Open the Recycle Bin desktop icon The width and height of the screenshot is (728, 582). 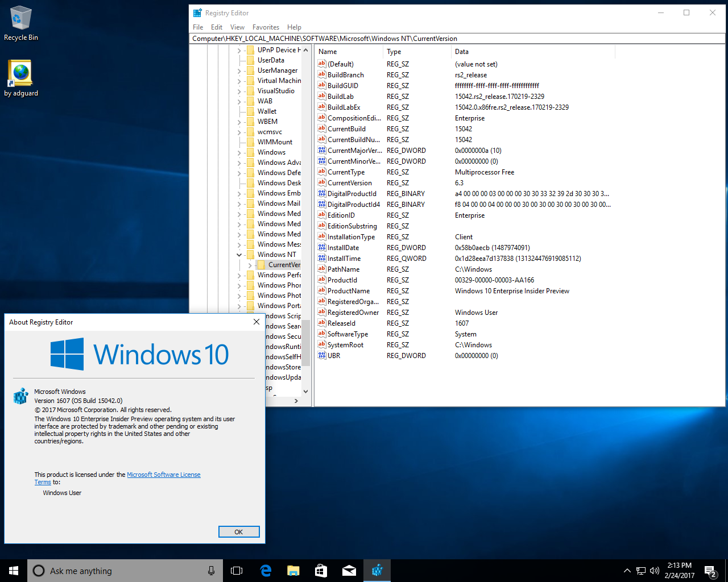(x=21, y=23)
